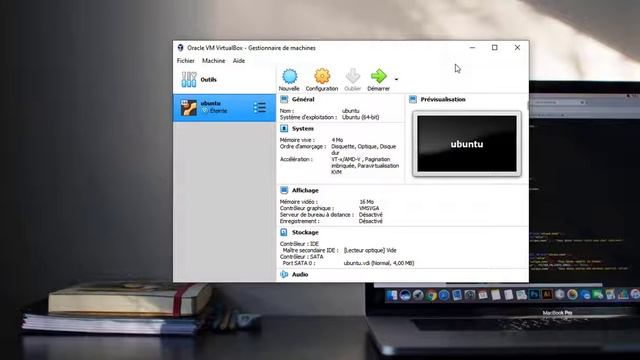Click the 'Contrôleur : IDE' line

[x=300, y=244]
